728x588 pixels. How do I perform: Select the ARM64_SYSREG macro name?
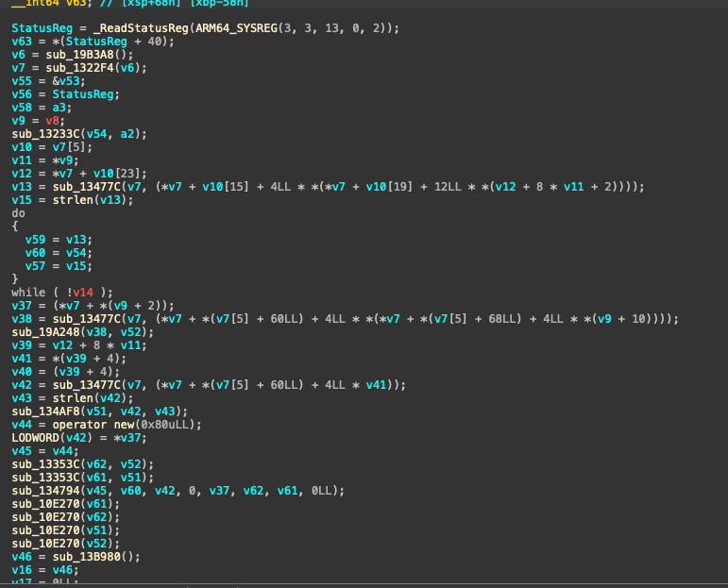click(x=236, y=28)
